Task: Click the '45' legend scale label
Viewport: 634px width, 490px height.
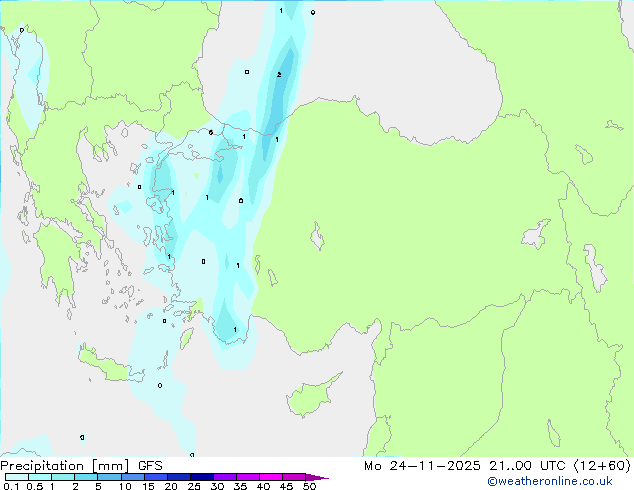Action: click(286, 486)
